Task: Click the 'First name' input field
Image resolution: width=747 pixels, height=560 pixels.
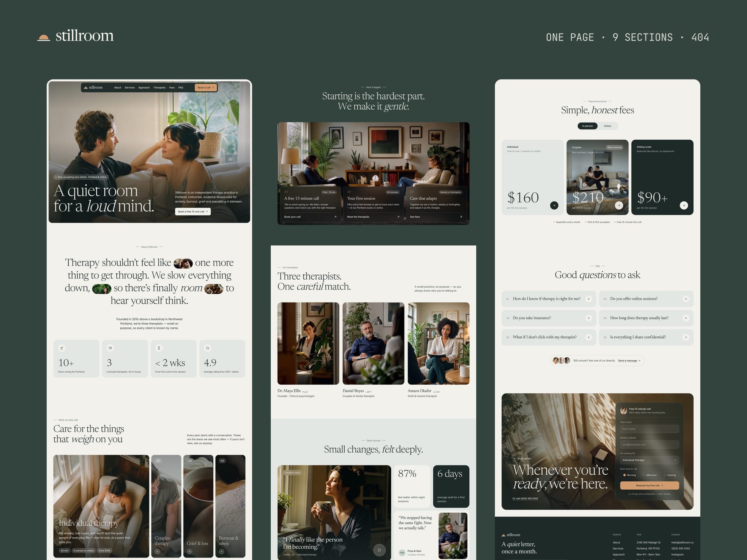Action: pos(650,429)
